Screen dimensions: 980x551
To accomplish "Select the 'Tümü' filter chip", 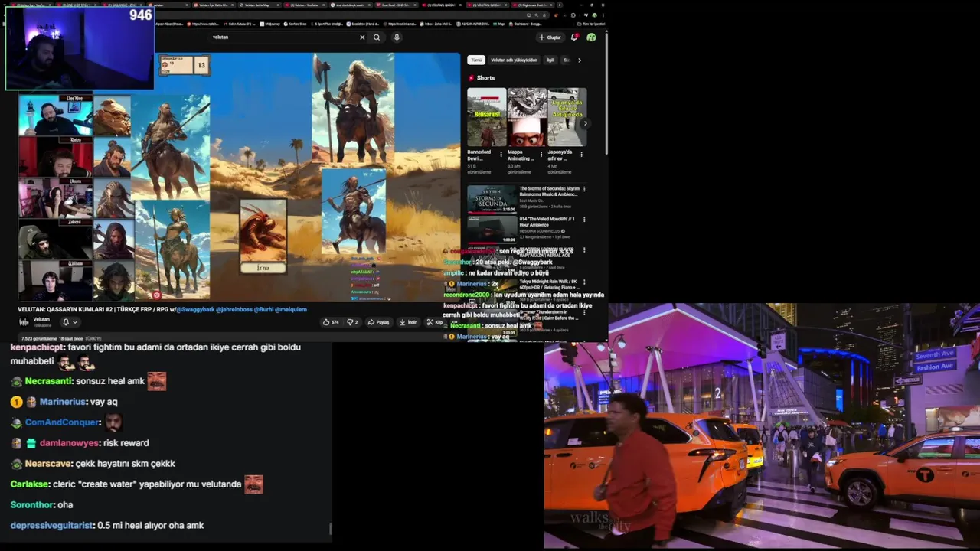I will (x=476, y=60).
